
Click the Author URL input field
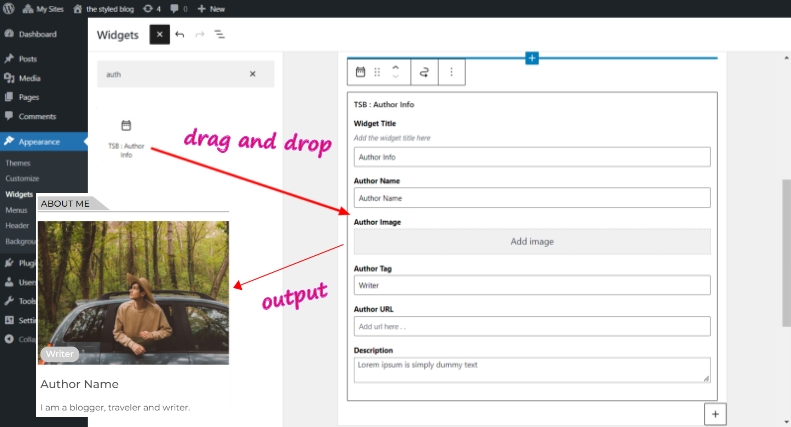532,326
